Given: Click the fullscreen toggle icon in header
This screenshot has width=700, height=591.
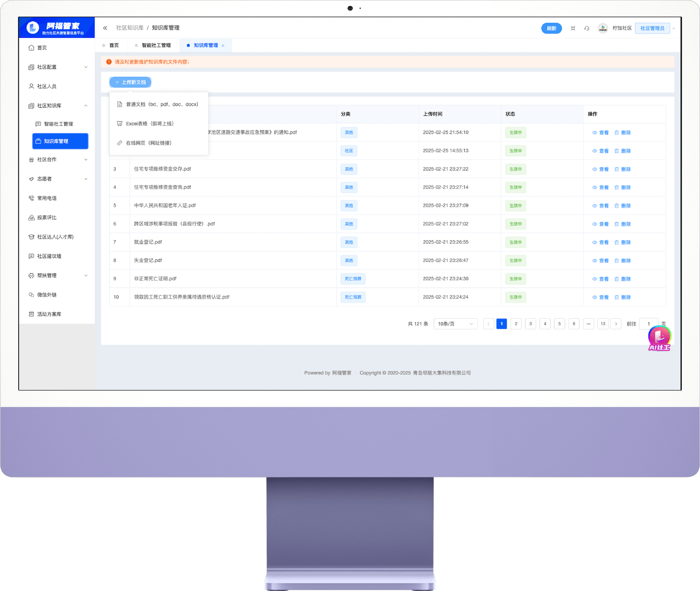Looking at the screenshot, I should (573, 28).
